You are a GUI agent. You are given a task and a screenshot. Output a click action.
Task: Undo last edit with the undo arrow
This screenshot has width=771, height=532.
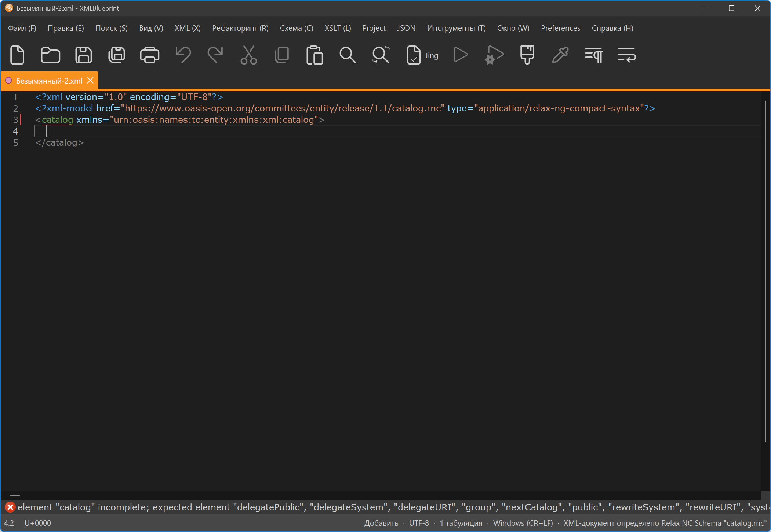(183, 55)
